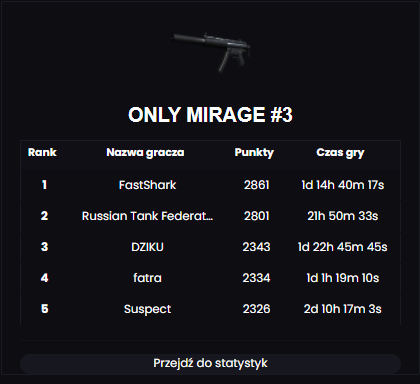The height and width of the screenshot is (384, 420).
Task: Open Russian Tank Federat... player entry
Action: [x=147, y=216]
